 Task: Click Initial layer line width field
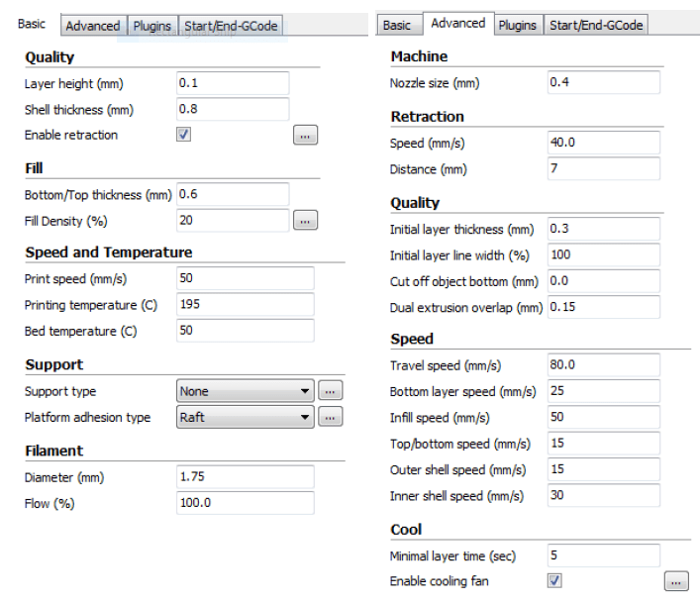tap(604, 254)
